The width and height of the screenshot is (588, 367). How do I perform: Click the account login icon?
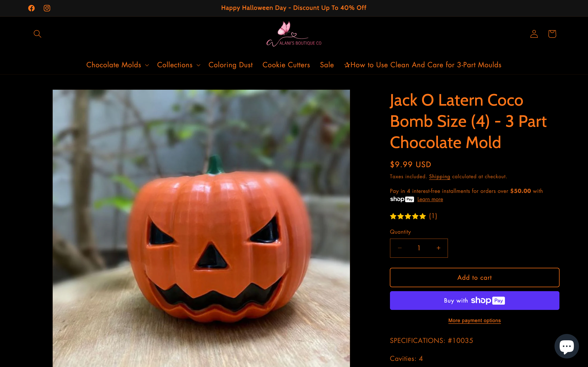(x=534, y=34)
